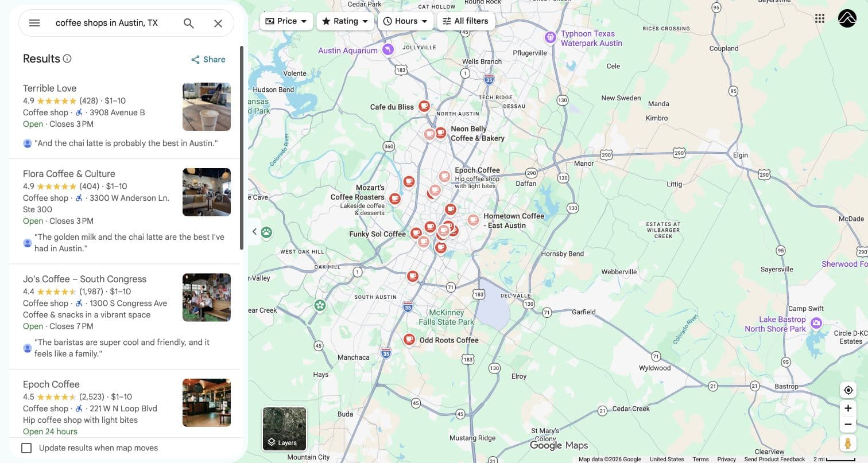
Task: Open the Terrible Love result
Action: pos(124,116)
